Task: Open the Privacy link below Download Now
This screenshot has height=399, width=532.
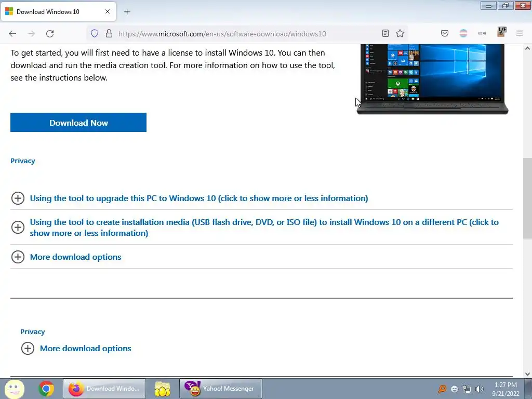Action: (23, 161)
